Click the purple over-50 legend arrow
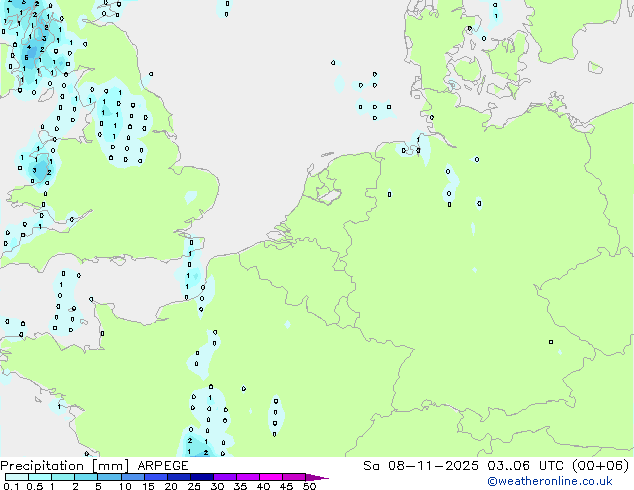Image resolution: width=634 pixels, height=490 pixels. [x=317, y=477]
